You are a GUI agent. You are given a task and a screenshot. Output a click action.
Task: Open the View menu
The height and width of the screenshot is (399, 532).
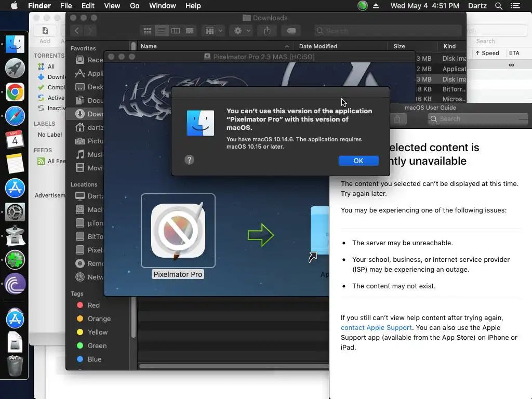tap(112, 6)
